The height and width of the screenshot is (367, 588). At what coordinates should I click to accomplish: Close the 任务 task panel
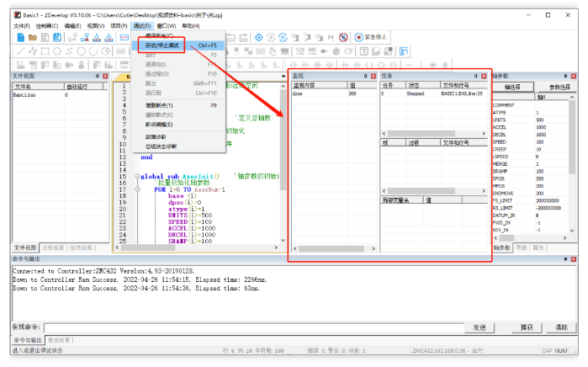point(484,76)
